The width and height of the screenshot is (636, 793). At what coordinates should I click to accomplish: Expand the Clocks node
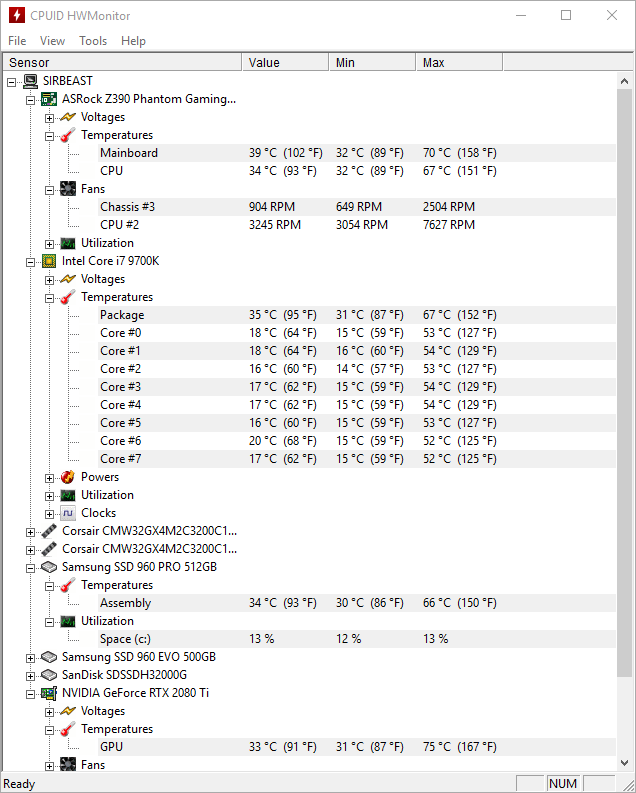coord(50,514)
